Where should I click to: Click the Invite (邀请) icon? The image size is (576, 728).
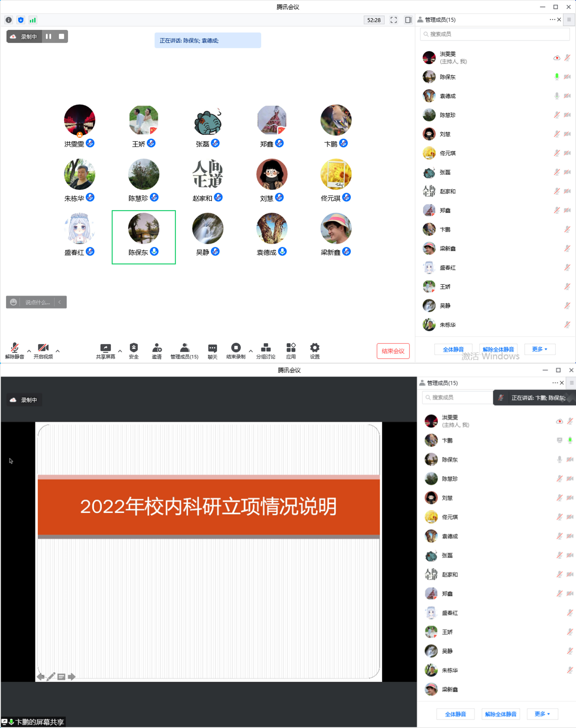coord(157,348)
